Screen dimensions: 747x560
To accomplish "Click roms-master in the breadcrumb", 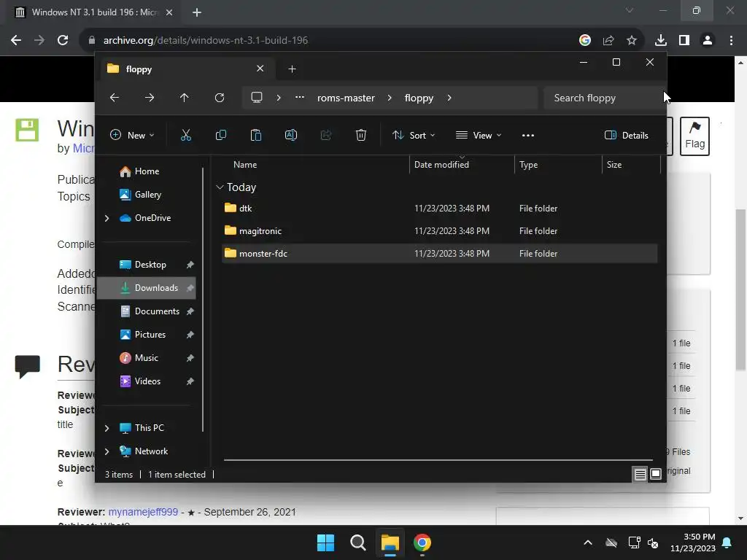I will coord(346,98).
